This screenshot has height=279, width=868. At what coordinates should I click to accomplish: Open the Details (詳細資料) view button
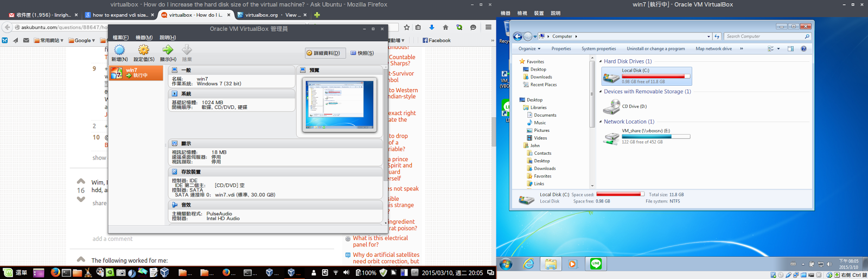tap(325, 53)
